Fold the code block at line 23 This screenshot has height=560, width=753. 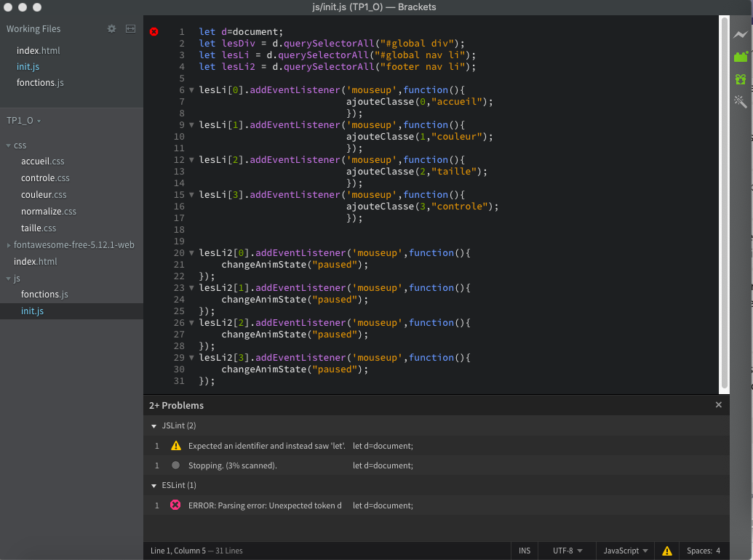pyautogui.click(x=191, y=289)
